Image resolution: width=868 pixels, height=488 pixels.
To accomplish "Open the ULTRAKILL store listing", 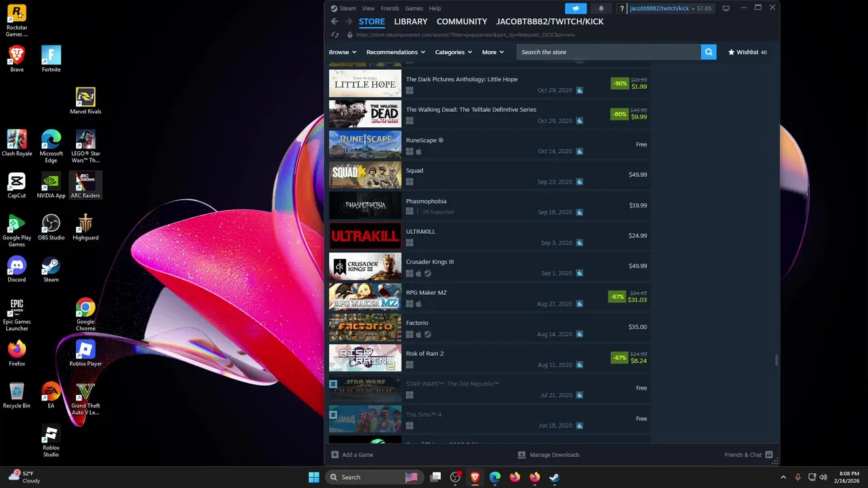I will (489, 236).
